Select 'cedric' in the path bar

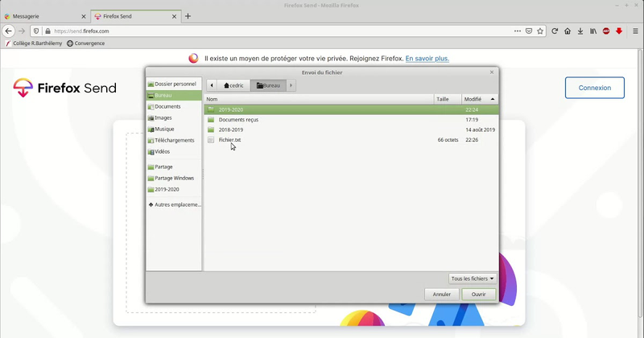coord(233,85)
